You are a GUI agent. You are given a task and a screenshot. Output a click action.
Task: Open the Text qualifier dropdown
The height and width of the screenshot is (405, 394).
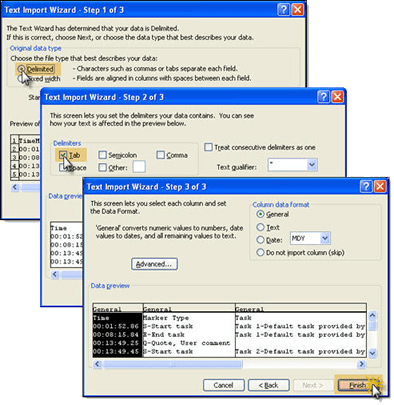pos(312,165)
